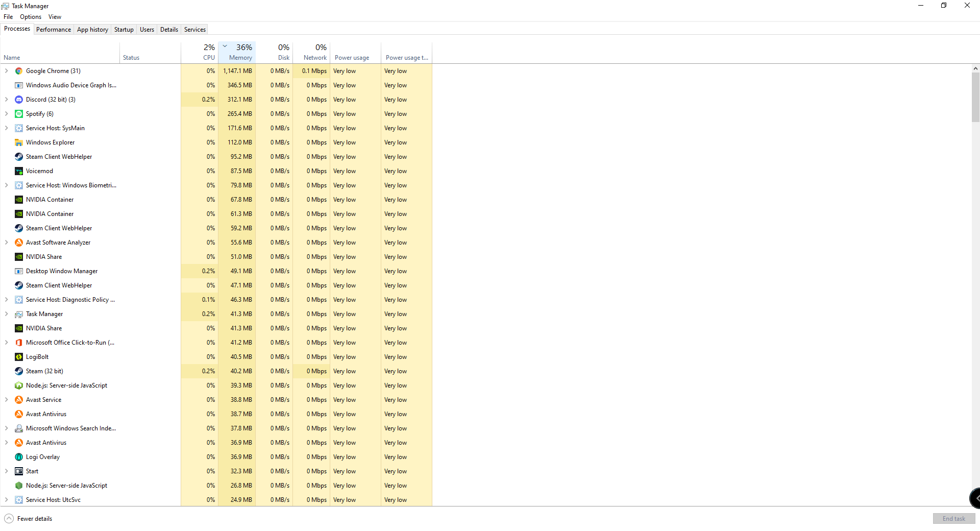
Task: Open the View menu
Action: tap(55, 17)
